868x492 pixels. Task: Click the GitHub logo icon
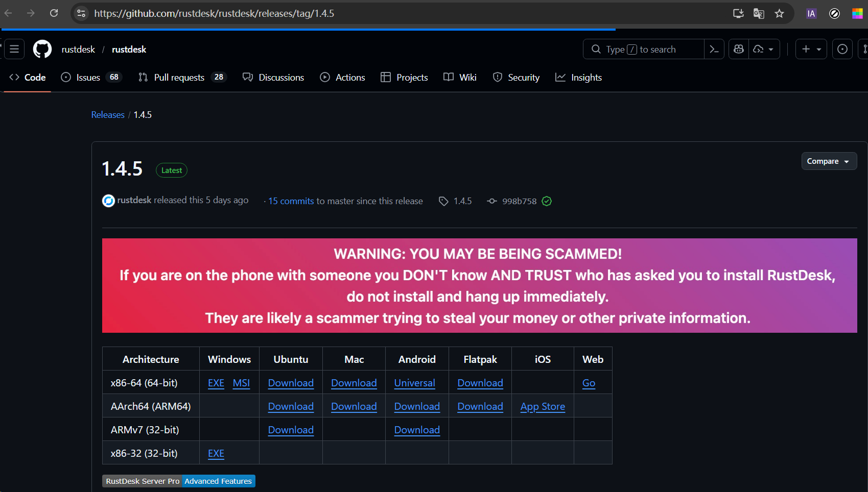click(42, 49)
